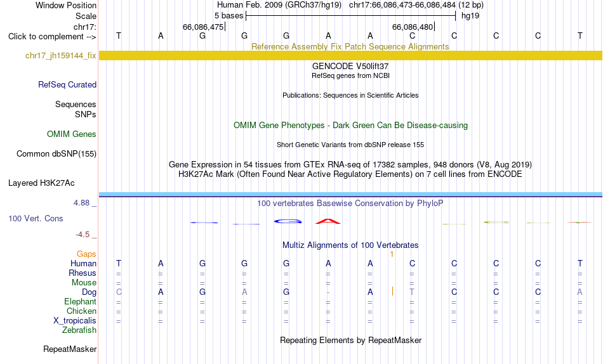Viewport: 603px width, 364px height.
Task: Click the first base T in the ruler sequence
Action: [119, 36]
